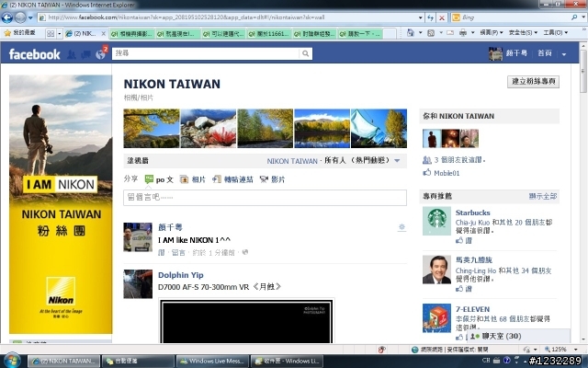The width and height of the screenshot is (588, 368).
Task: Like 馬英九總統 with thumbs-up 讚
Action: [x=463, y=289]
